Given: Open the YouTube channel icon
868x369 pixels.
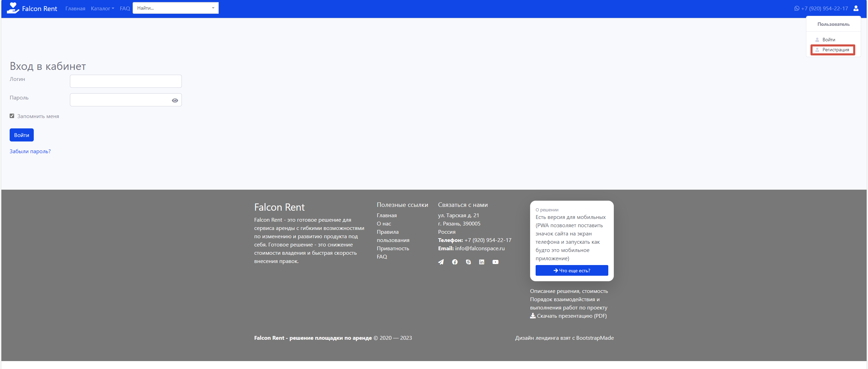Looking at the screenshot, I should coord(495,262).
